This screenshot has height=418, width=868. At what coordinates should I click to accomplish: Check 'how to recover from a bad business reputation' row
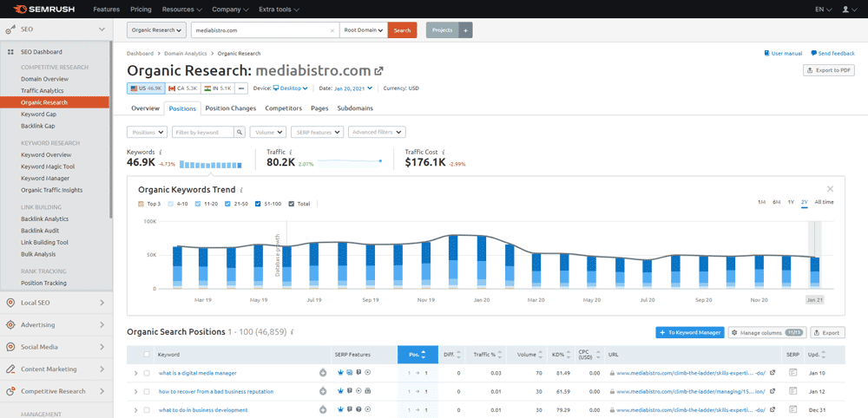pos(147,391)
